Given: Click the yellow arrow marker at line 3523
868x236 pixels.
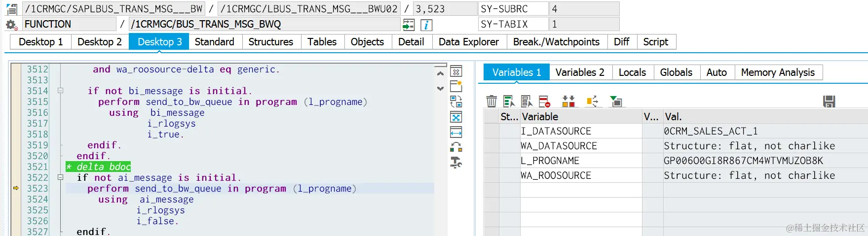Looking at the screenshot, I should point(16,188).
